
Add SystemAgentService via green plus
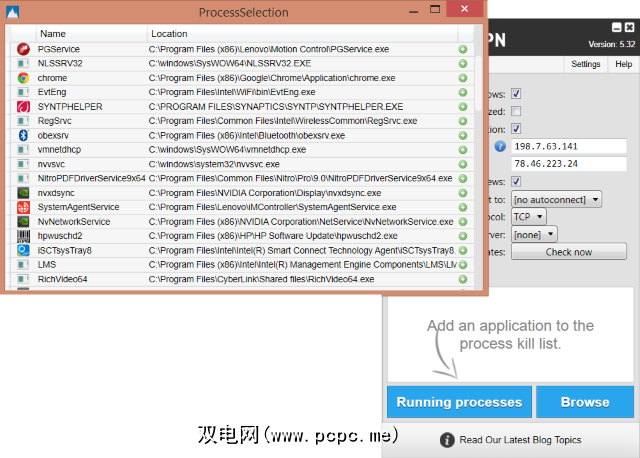tap(462, 207)
